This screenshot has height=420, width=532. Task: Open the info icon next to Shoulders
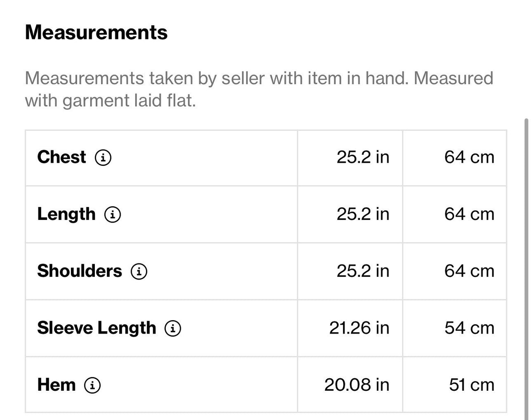[x=139, y=271]
